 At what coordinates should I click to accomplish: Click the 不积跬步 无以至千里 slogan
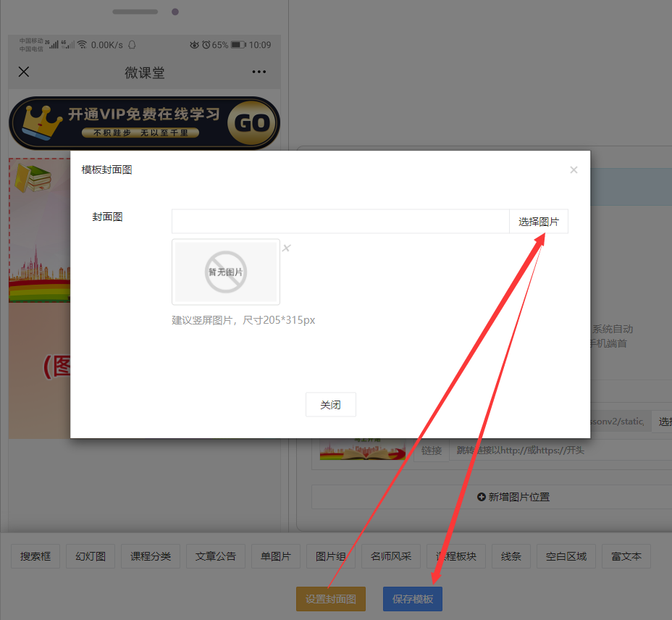pyautogui.click(x=140, y=133)
